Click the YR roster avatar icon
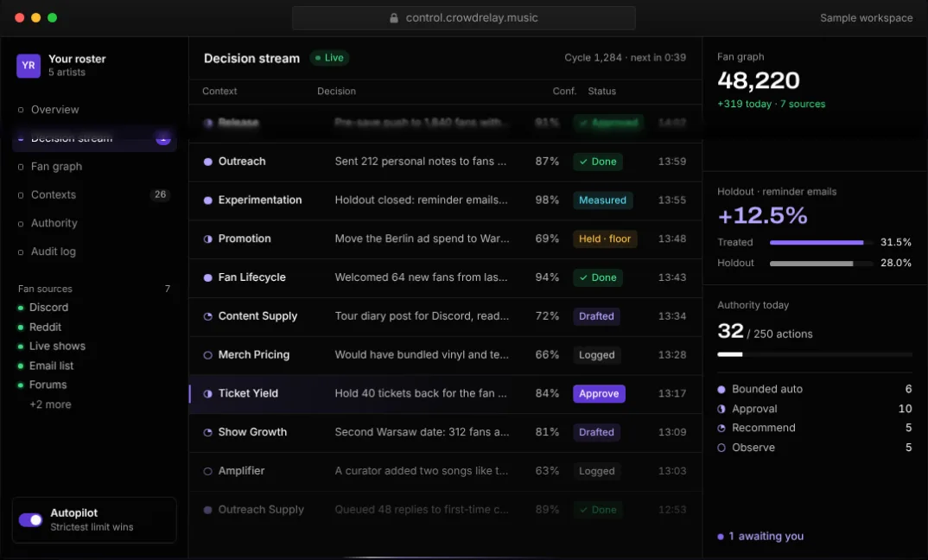928x560 pixels. 29,66
